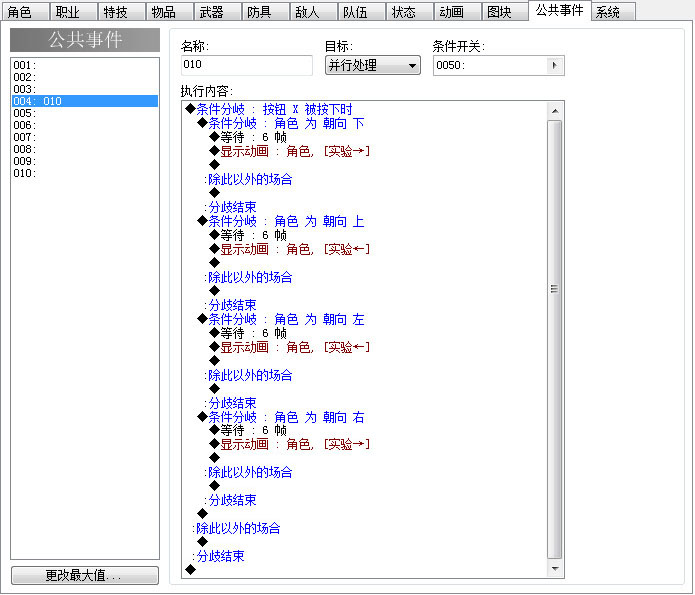The width and height of the screenshot is (695, 595).
Task: Select common event 005 in list
Action: [85, 113]
